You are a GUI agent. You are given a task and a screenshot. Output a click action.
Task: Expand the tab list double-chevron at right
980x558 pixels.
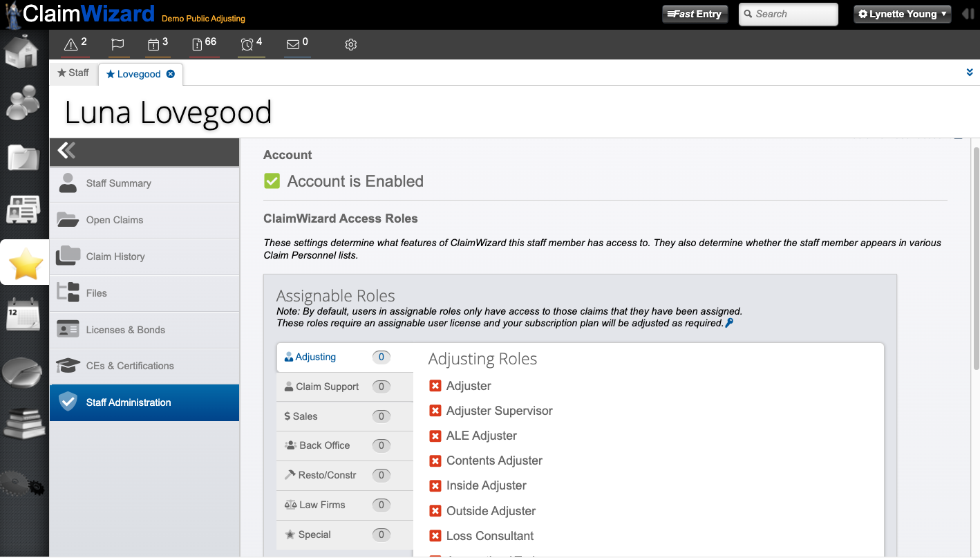pos(970,73)
